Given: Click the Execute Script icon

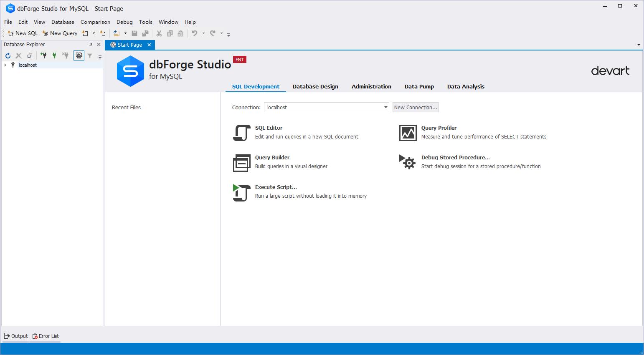Looking at the screenshot, I should [241, 192].
